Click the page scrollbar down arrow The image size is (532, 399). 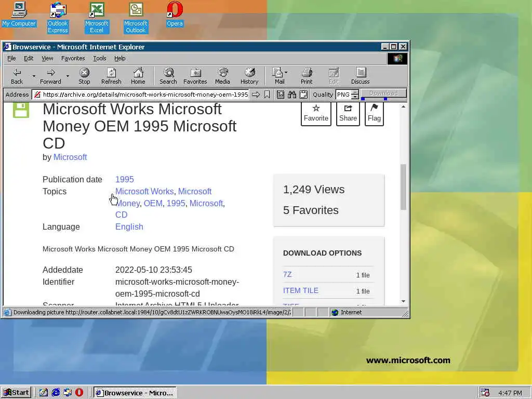(x=403, y=301)
